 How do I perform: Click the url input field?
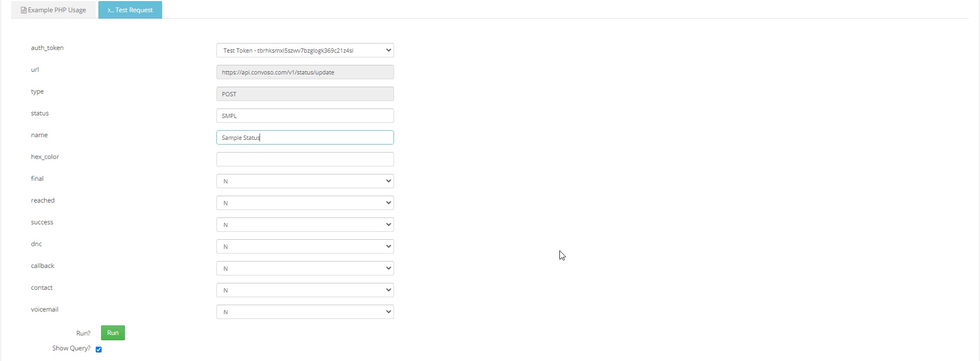(x=304, y=72)
